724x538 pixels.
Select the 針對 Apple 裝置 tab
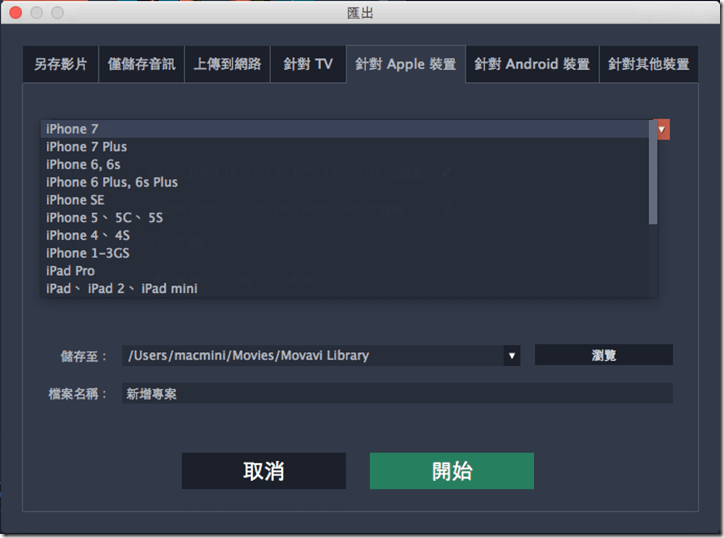click(x=406, y=64)
